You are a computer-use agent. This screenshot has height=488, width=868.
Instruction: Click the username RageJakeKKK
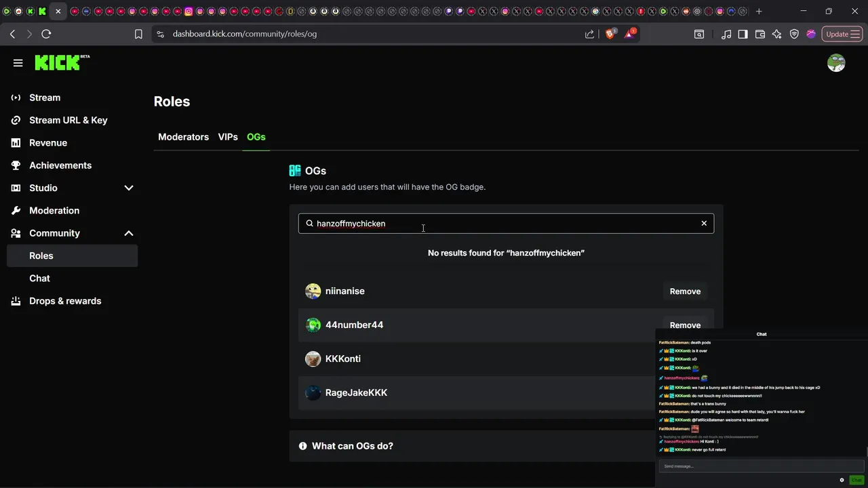[357, 392]
